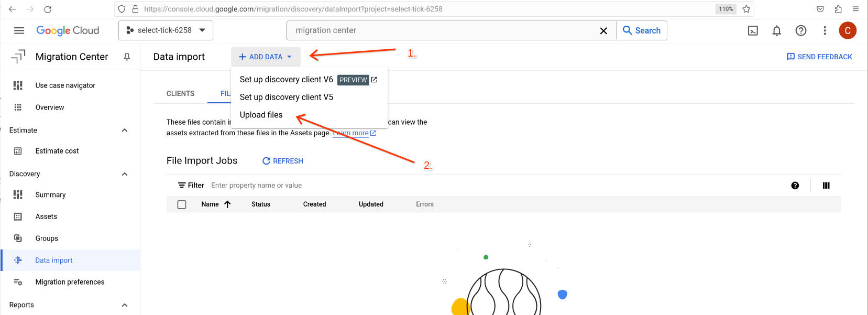
Task: Go back with the browser back arrow
Action: tap(13, 9)
